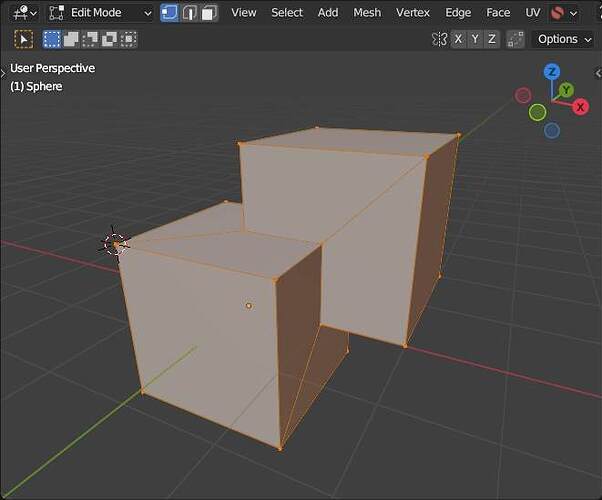Viewport: 602px width, 500px height.
Task: Toggle Y axis mirror
Action: coord(475,39)
